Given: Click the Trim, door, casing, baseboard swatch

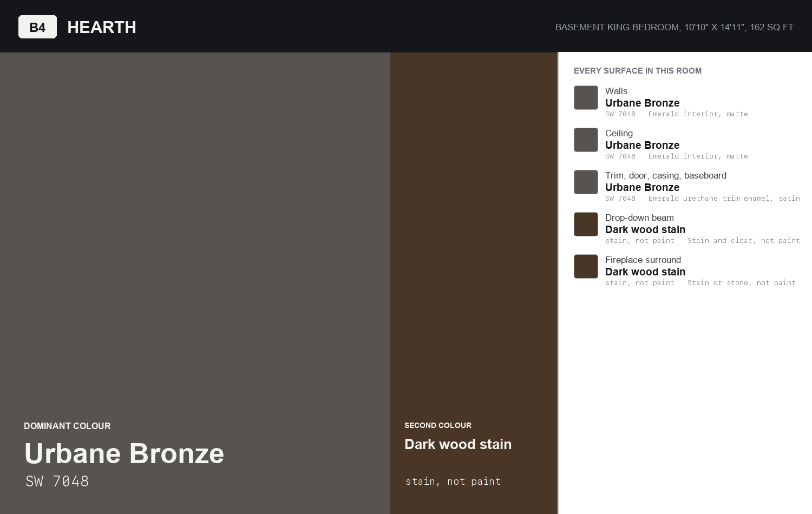Looking at the screenshot, I should (586, 182).
